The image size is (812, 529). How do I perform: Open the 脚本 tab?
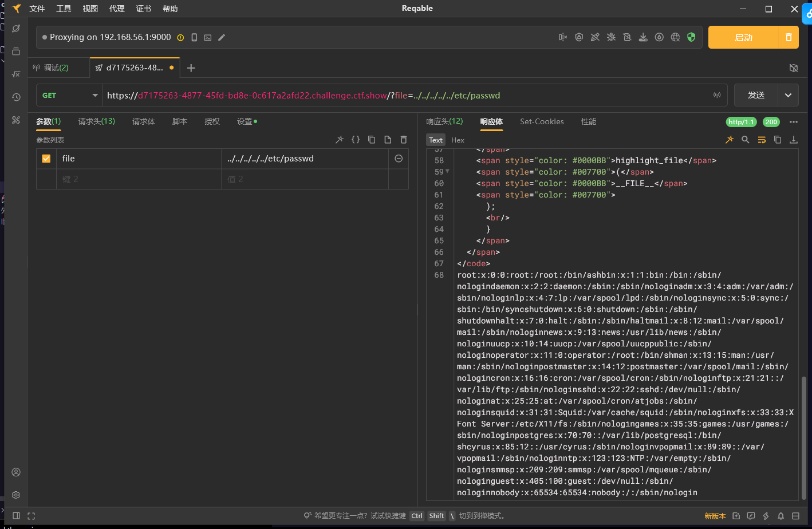180,121
